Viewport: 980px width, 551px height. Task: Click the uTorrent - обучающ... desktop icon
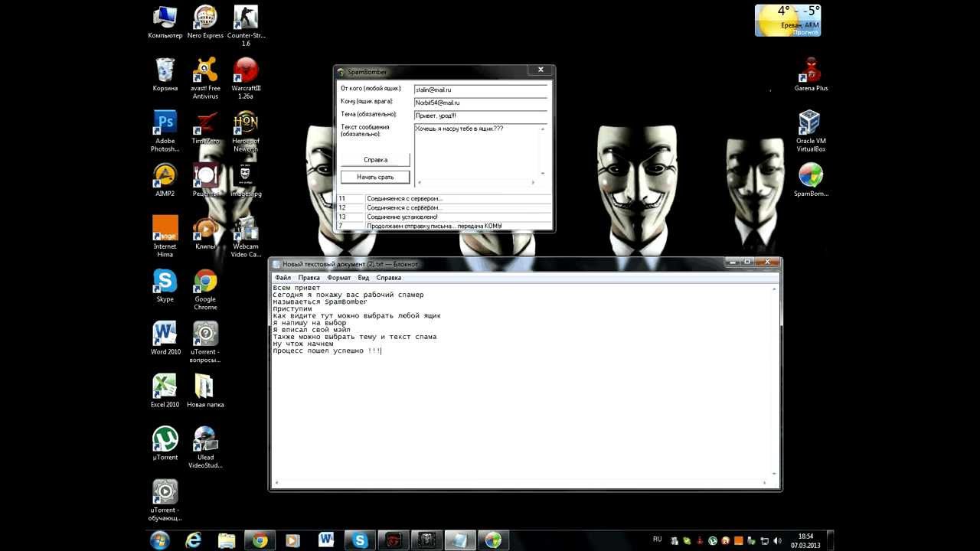[165, 501]
